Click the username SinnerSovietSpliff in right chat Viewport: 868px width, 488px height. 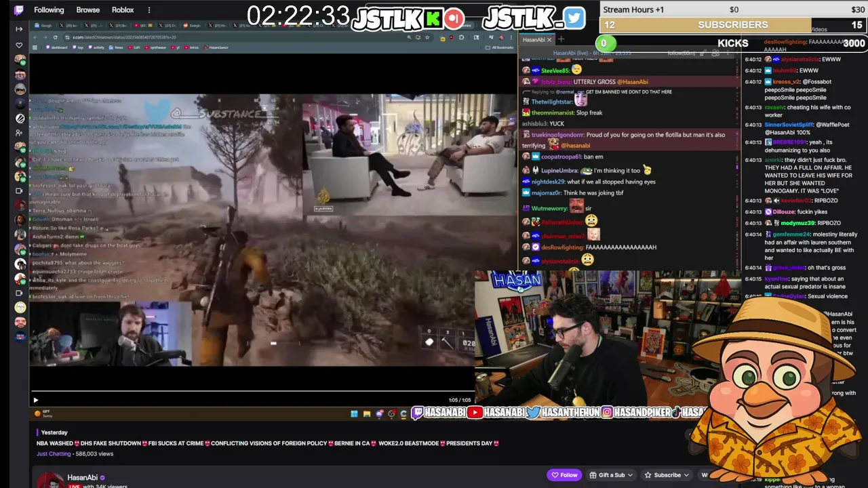click(x=787, y=125)
